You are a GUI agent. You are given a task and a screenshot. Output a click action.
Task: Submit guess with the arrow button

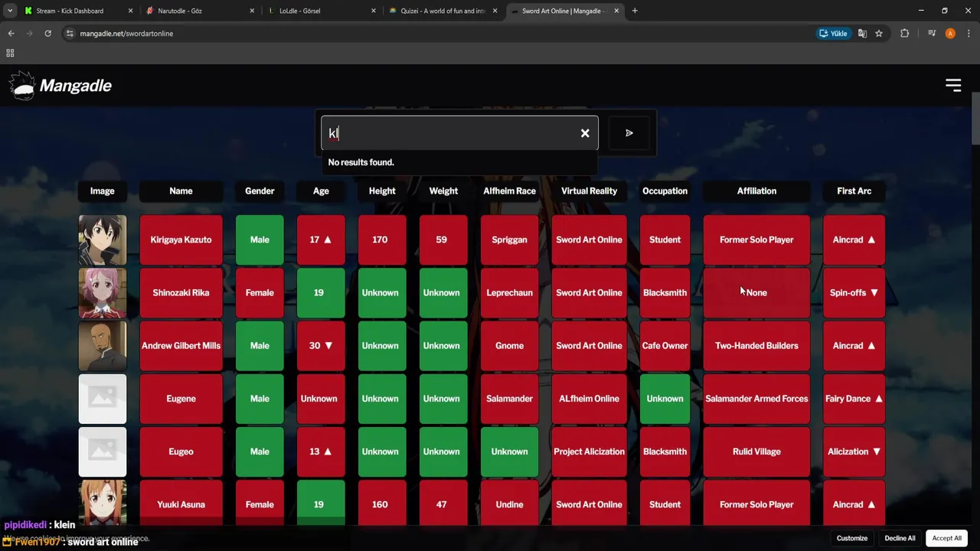[629, 133]
